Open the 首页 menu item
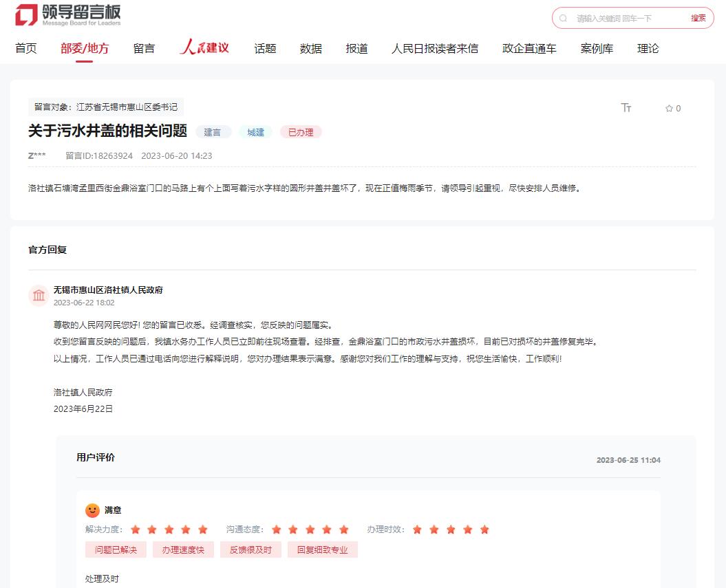 pyautogui.click(x=26, y=49)
